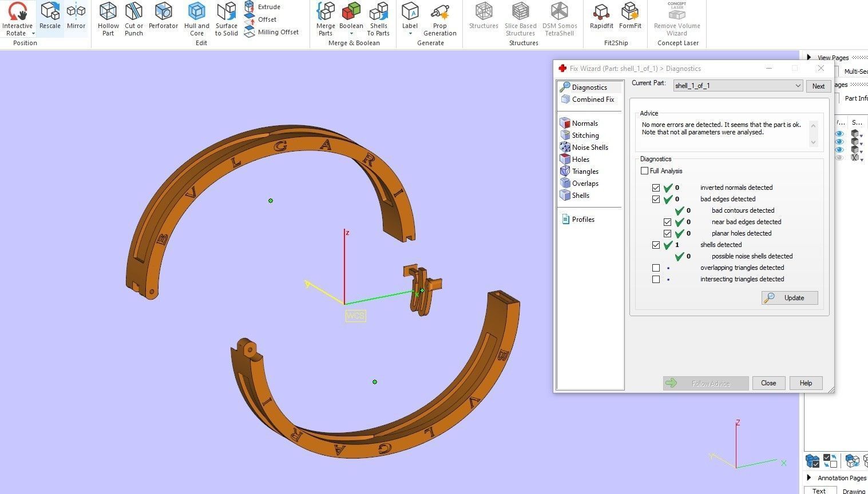Uncheck inverted normals detected checkbox
Image resolution: width=868 pixels, height=494 pixels.
click(656, 188)
